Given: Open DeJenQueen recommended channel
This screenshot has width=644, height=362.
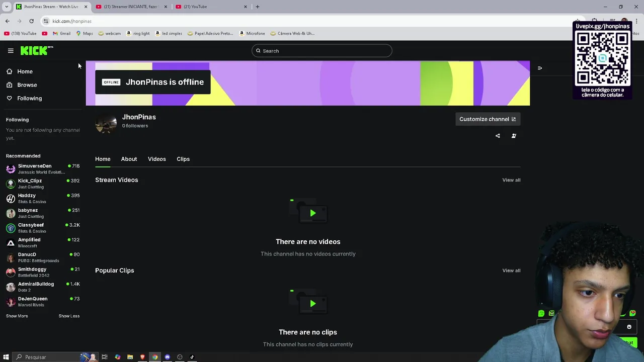Looking at the screenshot, I should point(43,302).
